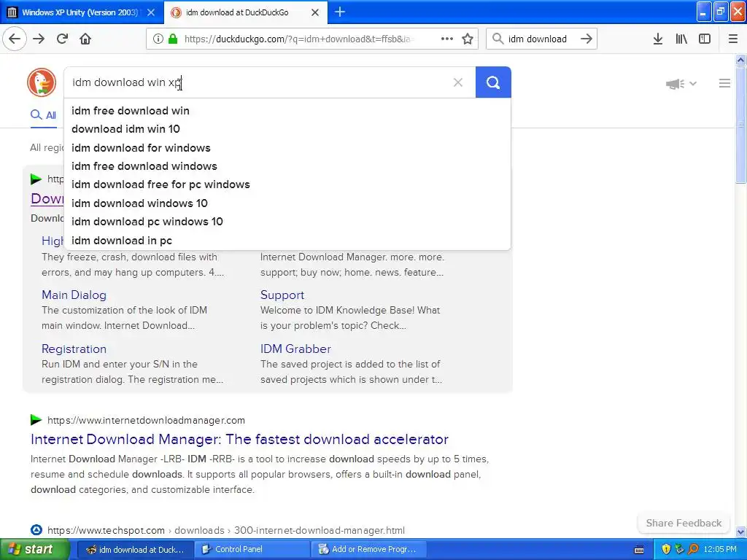The height and width of the screenshot is (560, 747).
Task: Choose suggestion idm download pc windows 10
Action: 147,222
